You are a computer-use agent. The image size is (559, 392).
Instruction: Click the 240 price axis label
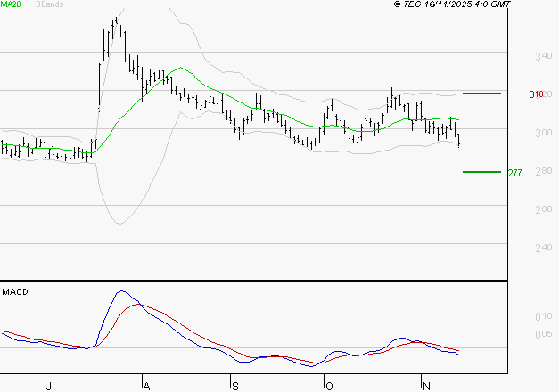(544, 248)
